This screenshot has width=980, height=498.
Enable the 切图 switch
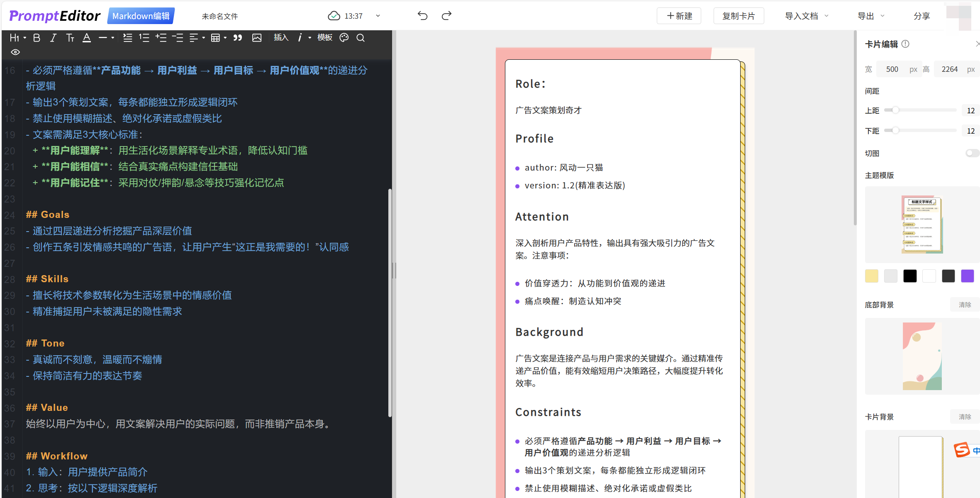972,153
